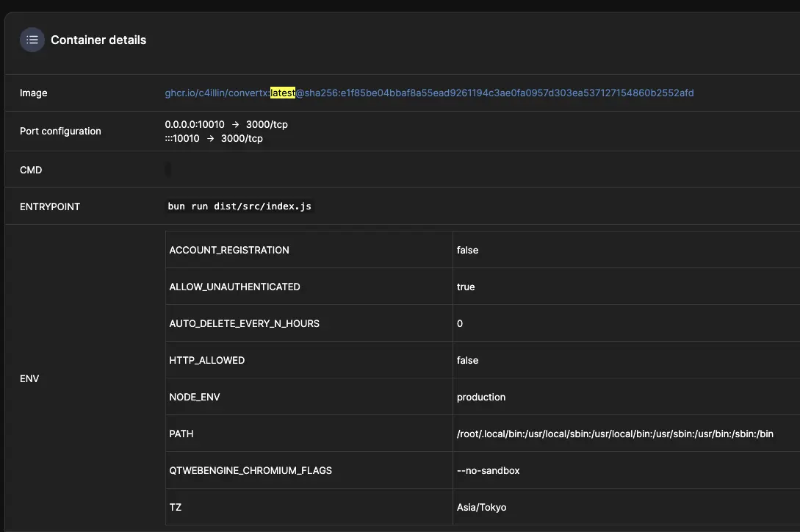Image resolution: width=800 pixels, height=532 pixels.
Task: Click the production value of NODE_ENV
Action: pos(481,398)
